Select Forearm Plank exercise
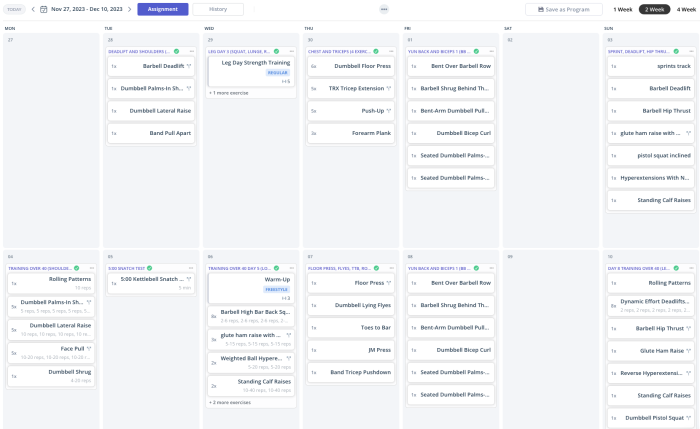Image resolution: width=700 pixels, height=429 pixels. point(351,133)
